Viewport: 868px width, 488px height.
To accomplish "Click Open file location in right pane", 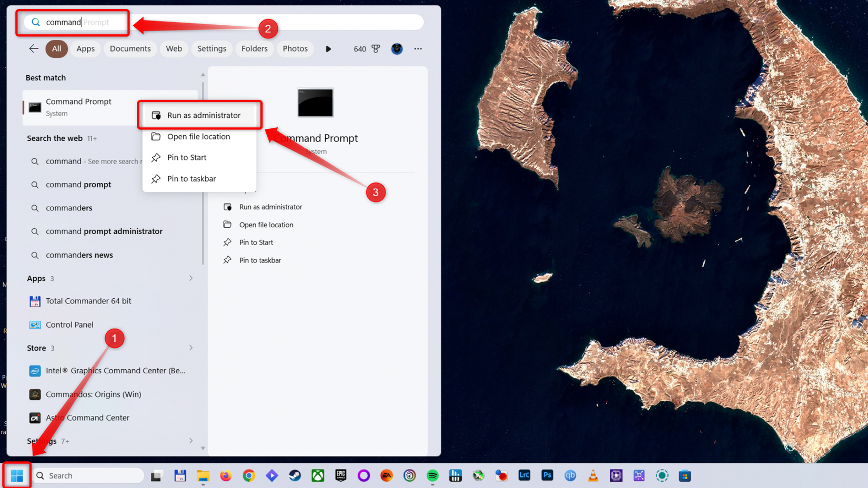I will pyautogui.click(x=266, y=225).
